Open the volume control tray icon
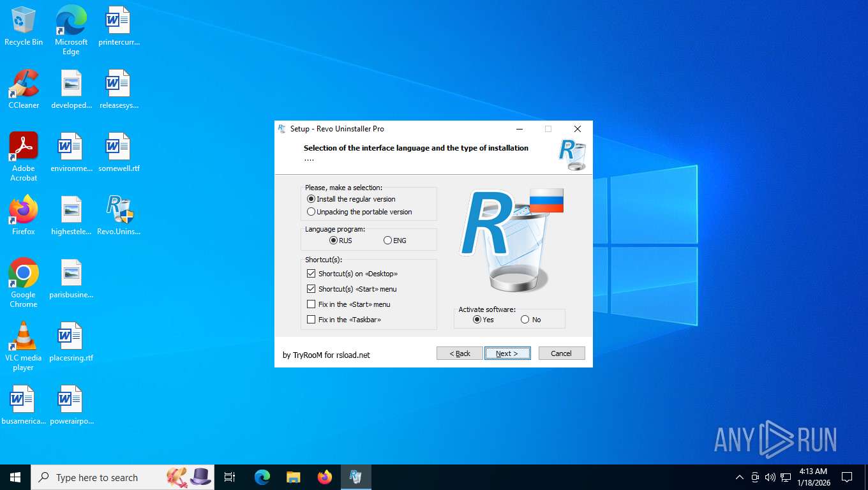The height and width of the screenshot is (490, 868). point(770,477)
